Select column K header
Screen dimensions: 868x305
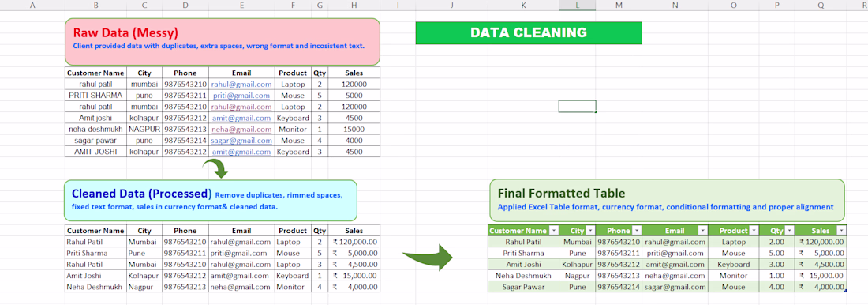523,6
